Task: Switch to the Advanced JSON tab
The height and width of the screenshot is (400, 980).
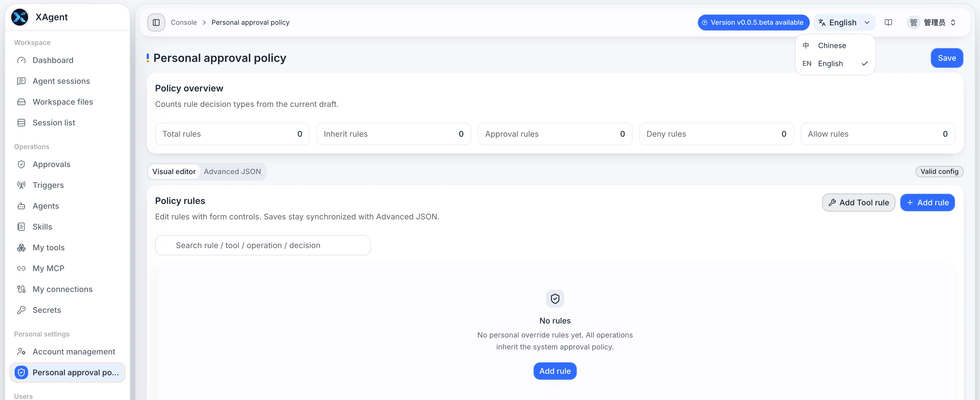Action: [x=232, y=171]
